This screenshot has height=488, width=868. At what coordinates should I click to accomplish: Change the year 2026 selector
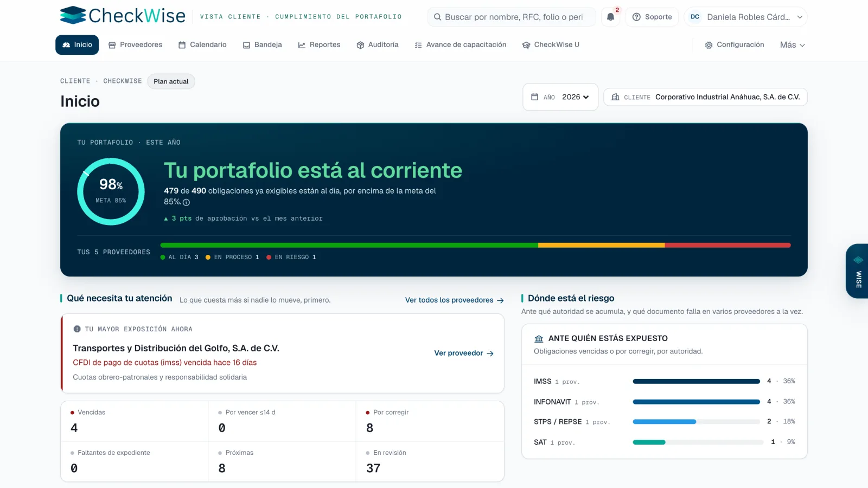click(x=560, y=97)
